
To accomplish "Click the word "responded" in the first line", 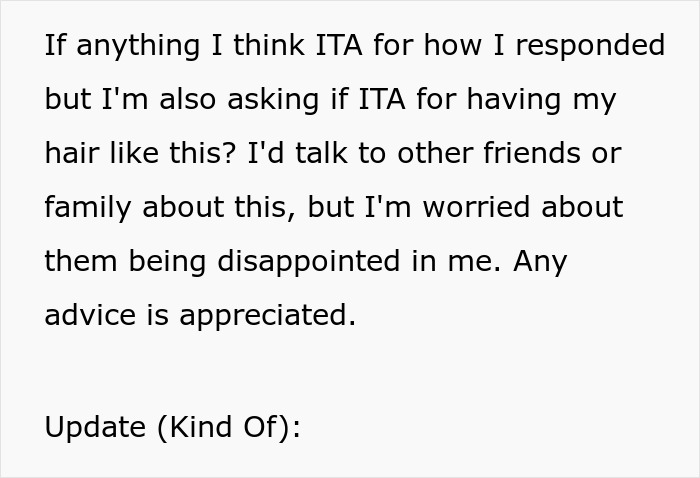I will (x=590, y=46).
